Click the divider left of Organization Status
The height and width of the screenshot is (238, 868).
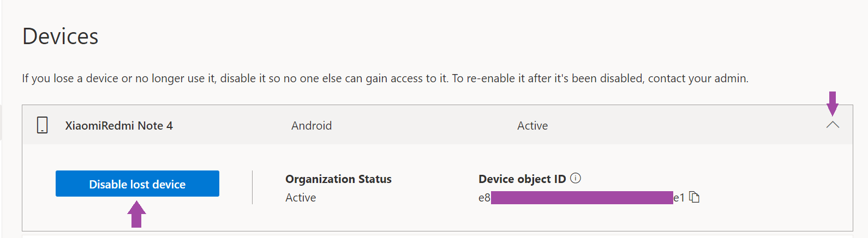[252, 187]
